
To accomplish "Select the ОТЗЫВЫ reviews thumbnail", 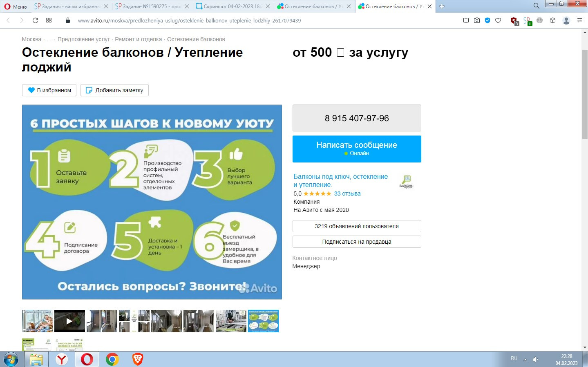I will tap(37, 345).
